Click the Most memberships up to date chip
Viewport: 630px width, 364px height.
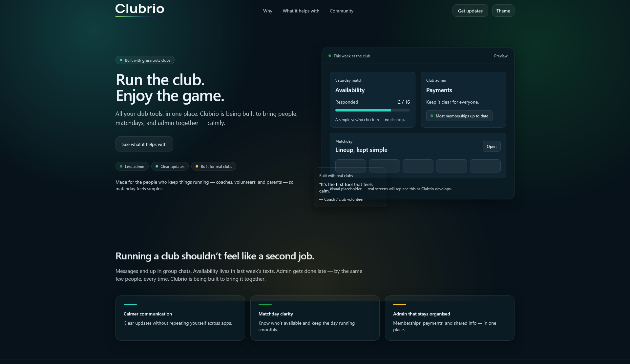[459, 116]
